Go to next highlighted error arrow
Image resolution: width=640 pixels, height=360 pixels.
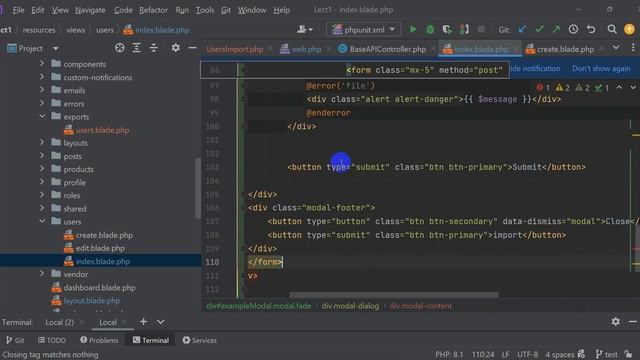tap(633, 87)
